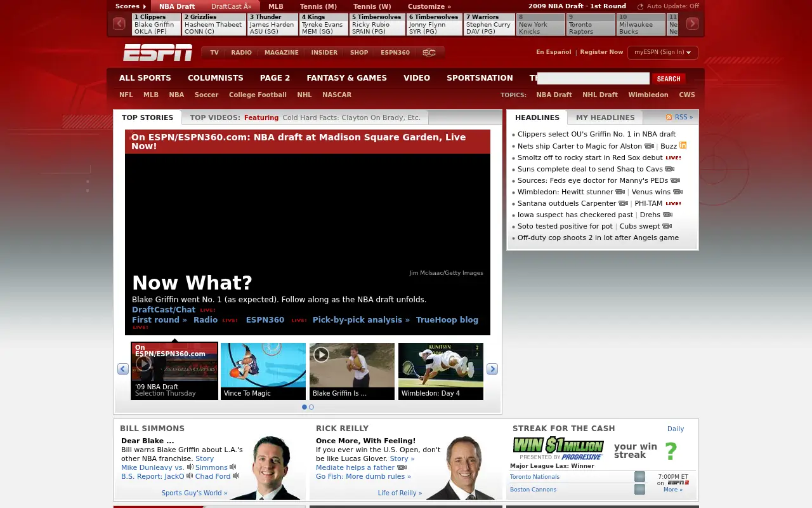Show next story thumbnails with the carousel arrow
812x508 pixels.
tap(492, 369)
